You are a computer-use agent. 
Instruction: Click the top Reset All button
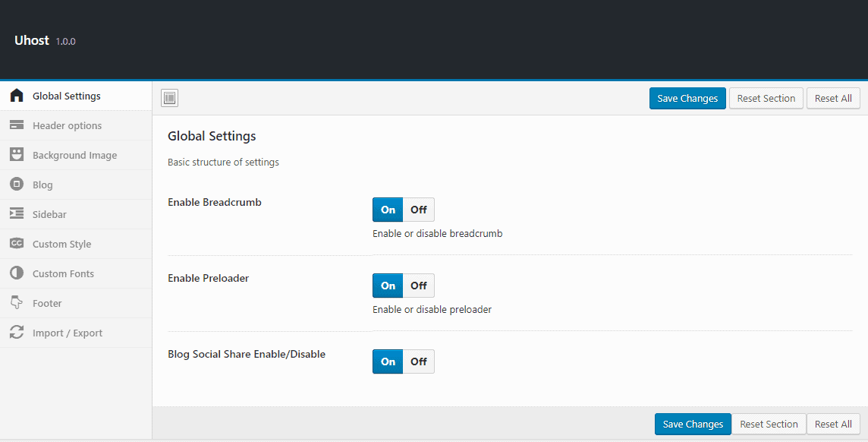pos(833,98)
